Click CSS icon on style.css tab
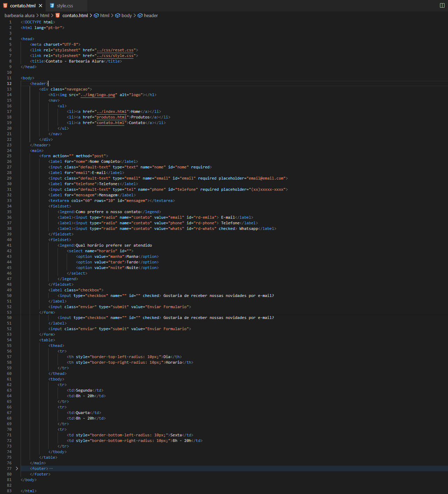Image resolution: width=448 pixels, height=494 pixels. pos(52,6)
